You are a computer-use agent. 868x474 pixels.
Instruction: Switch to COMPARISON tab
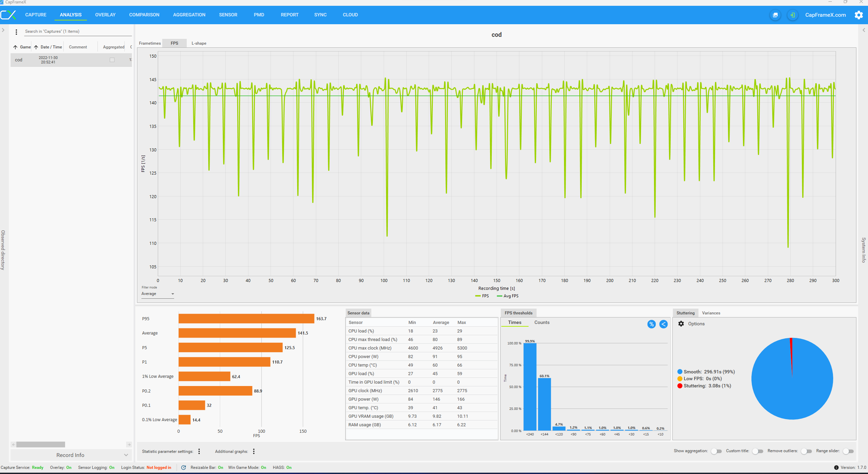click(x=144, y=15)
